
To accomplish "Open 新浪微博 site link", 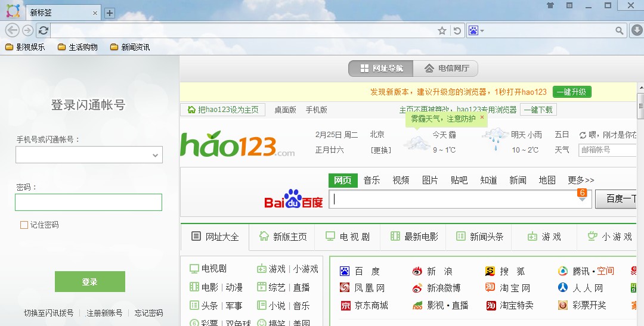I will (x=436, y=288).
